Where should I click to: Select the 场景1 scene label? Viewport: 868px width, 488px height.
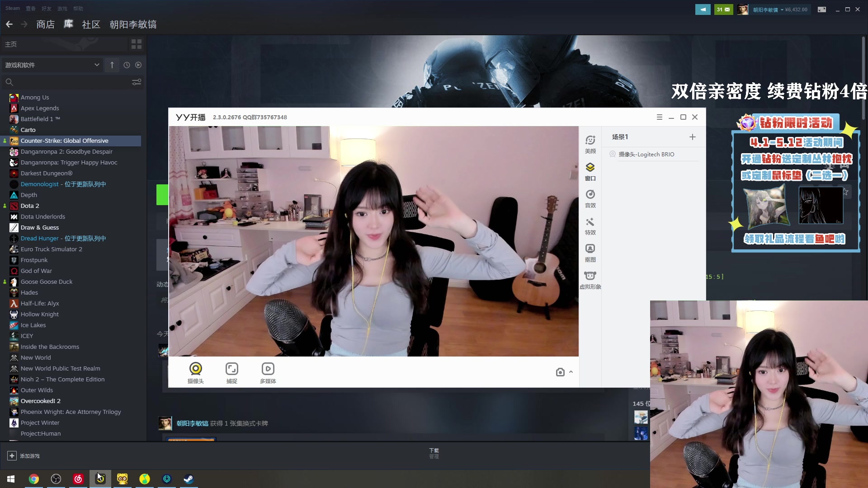[620, 137]
